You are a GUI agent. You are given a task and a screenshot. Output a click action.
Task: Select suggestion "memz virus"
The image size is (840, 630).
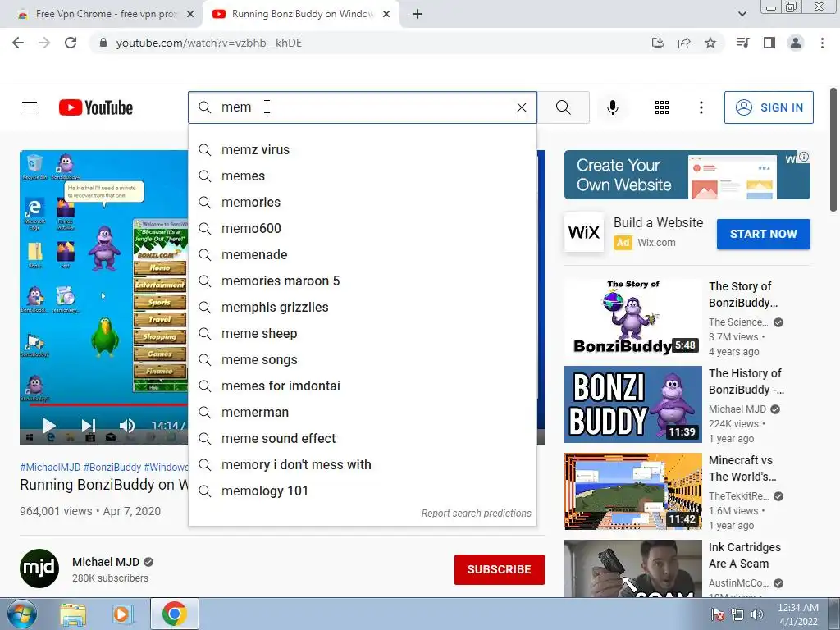(x=362, y=149)
